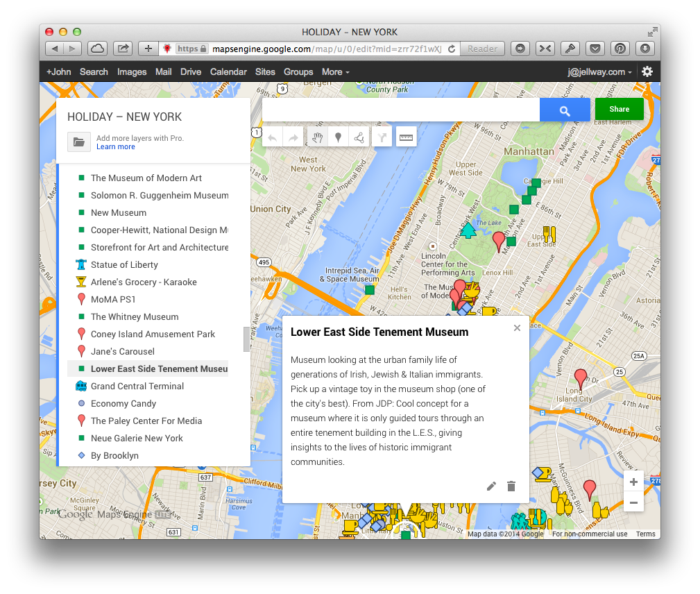
Task: Select Coney Island Amusement Park entry
Action: pyautogui.click(x=153, y=334)
